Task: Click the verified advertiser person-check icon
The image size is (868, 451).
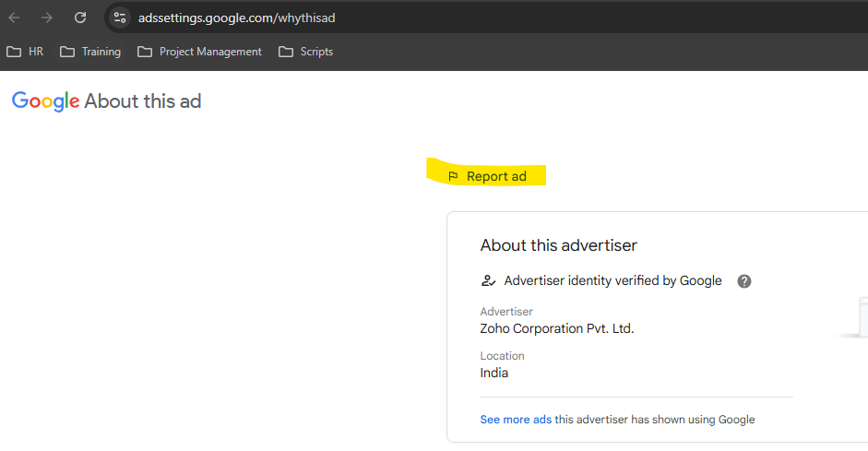Action: (489, 281)
